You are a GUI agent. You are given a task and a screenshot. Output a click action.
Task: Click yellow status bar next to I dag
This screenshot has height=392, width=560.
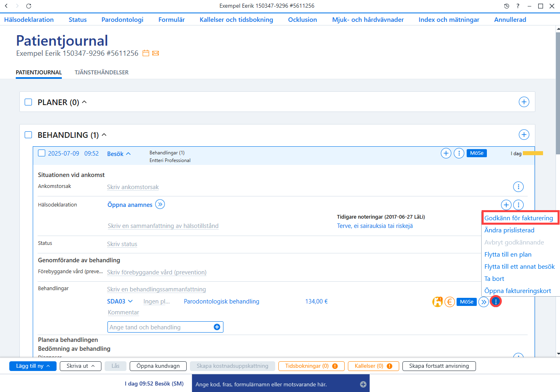(533, 153)
